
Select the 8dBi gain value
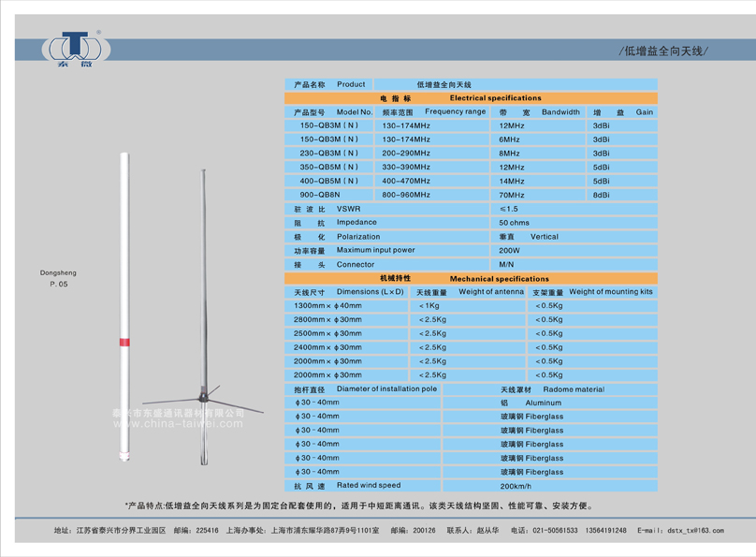(600, 195)
